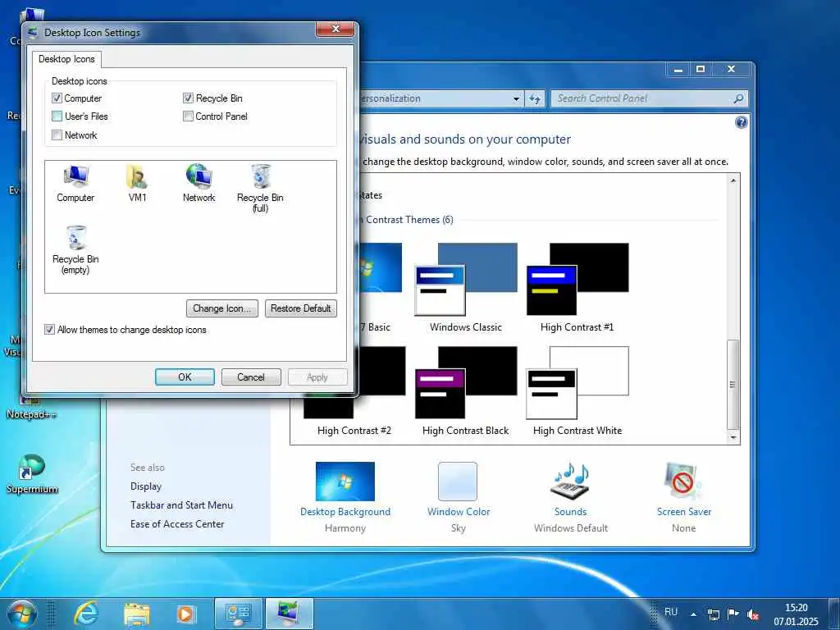Uncheck the Recycle Bin checkbox
This screenshot has height=630, width=840.
(x=188, y=98)
